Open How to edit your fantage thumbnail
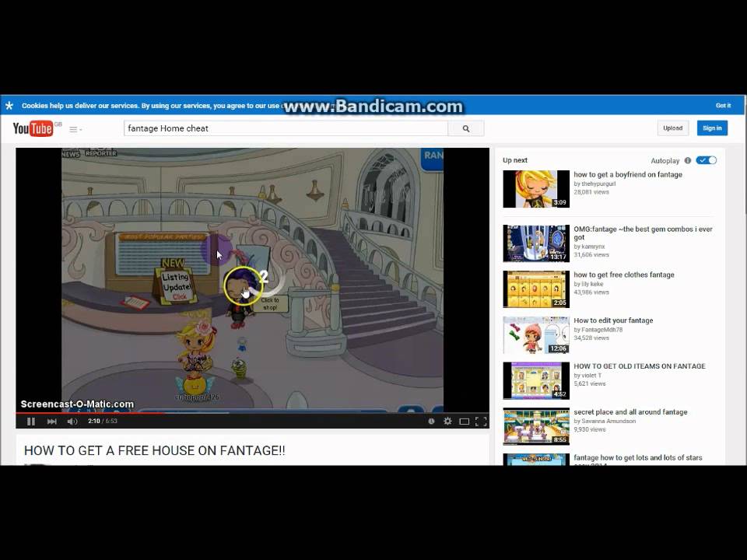747x560 pixels. (x=536, y=334)
